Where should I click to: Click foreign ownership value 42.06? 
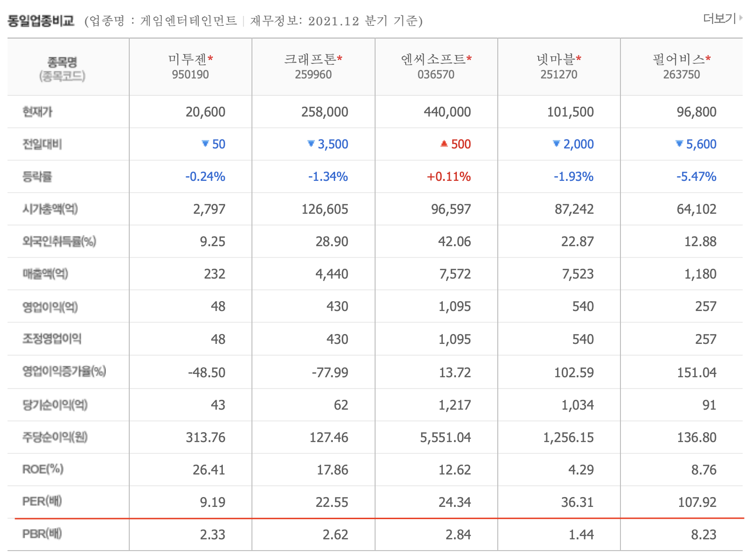point(455,241)
